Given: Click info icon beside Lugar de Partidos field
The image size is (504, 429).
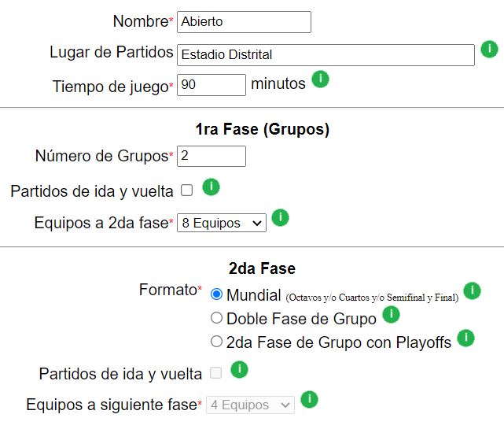Looking at the screenshot, I should (489, 50).
